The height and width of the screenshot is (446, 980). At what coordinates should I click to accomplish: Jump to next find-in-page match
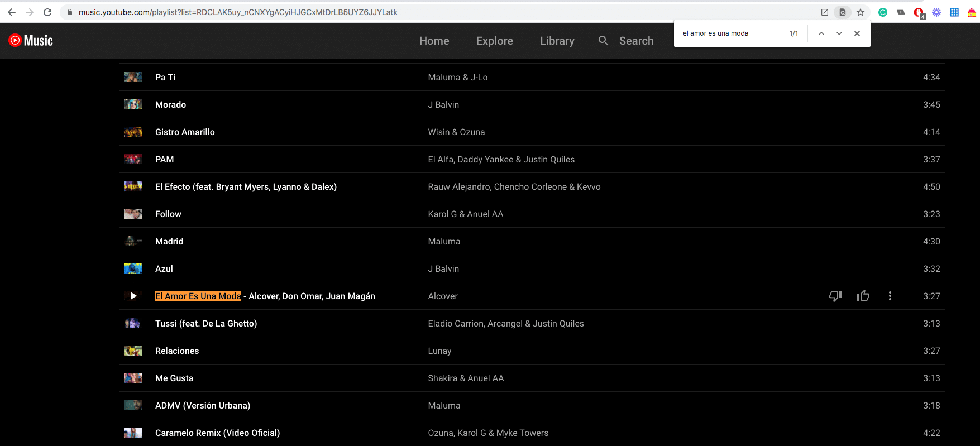coord(839,33)
